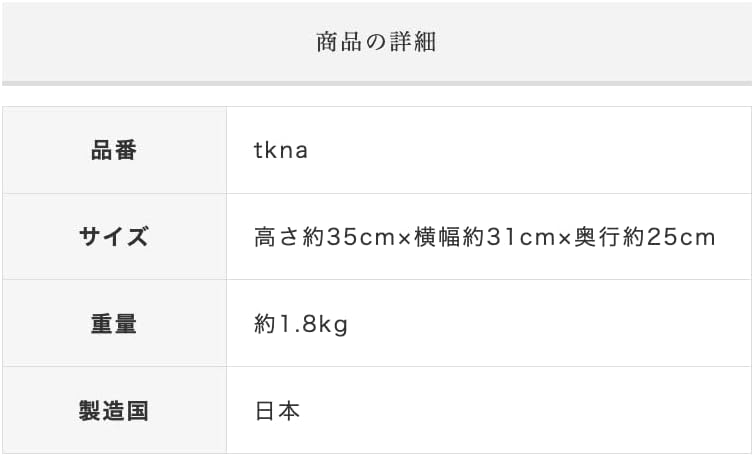Click the × between 35cm and 横幅
Viewport: 754px width, 456px height.
click(x=404, y=239)
